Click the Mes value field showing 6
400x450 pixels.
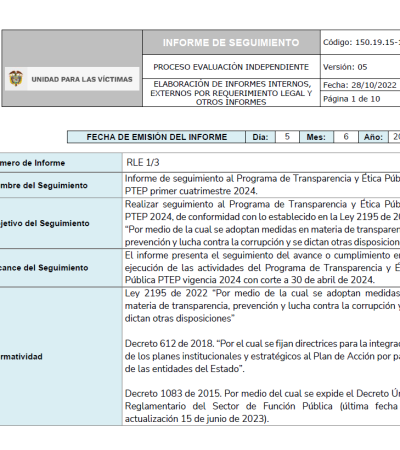coord(346,137)
